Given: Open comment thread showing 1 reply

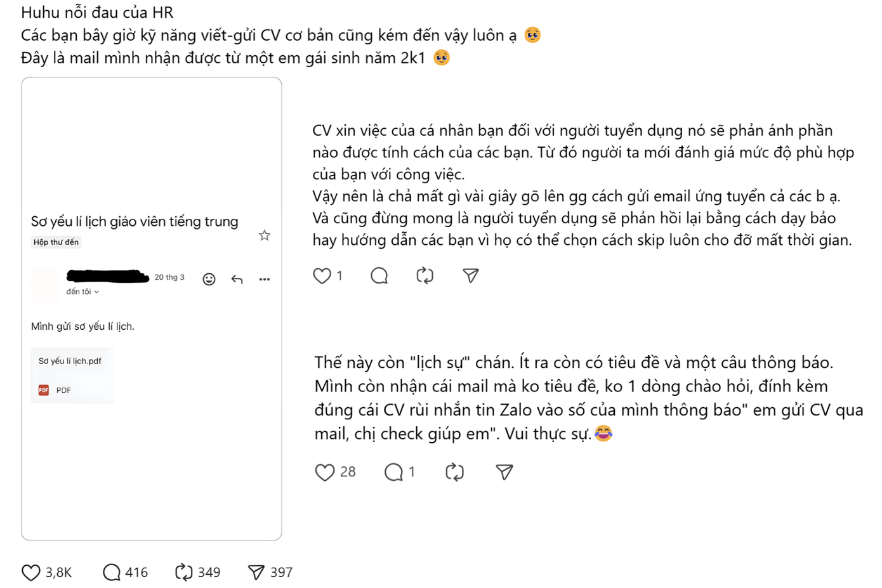Looking at the screenshot, I should point(394,472).
